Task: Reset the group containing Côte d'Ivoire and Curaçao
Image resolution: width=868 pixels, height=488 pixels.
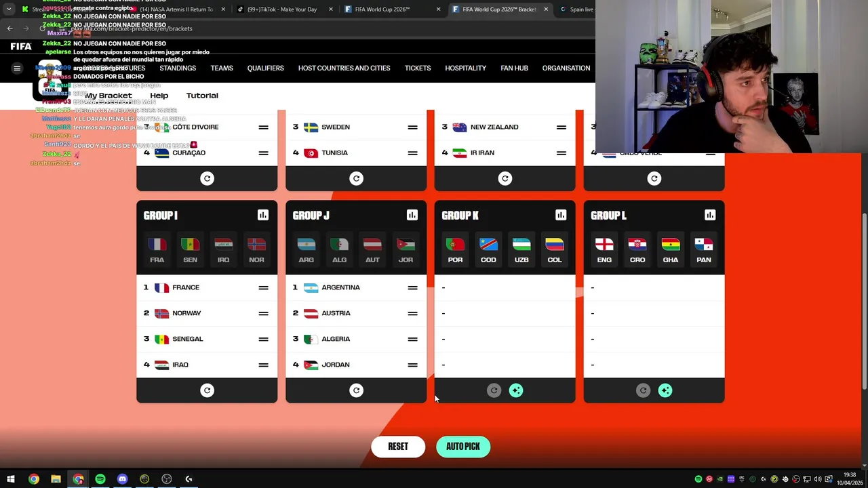Action: (208, 178)
